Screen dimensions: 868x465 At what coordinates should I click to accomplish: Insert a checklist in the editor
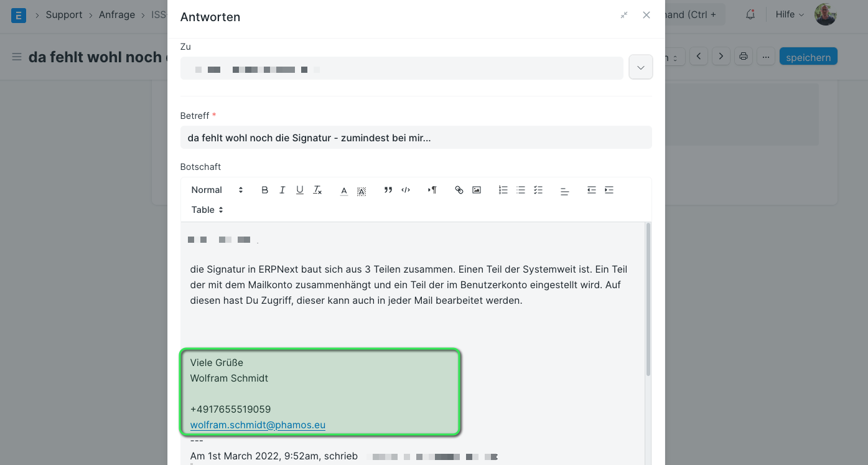(538, 190)
